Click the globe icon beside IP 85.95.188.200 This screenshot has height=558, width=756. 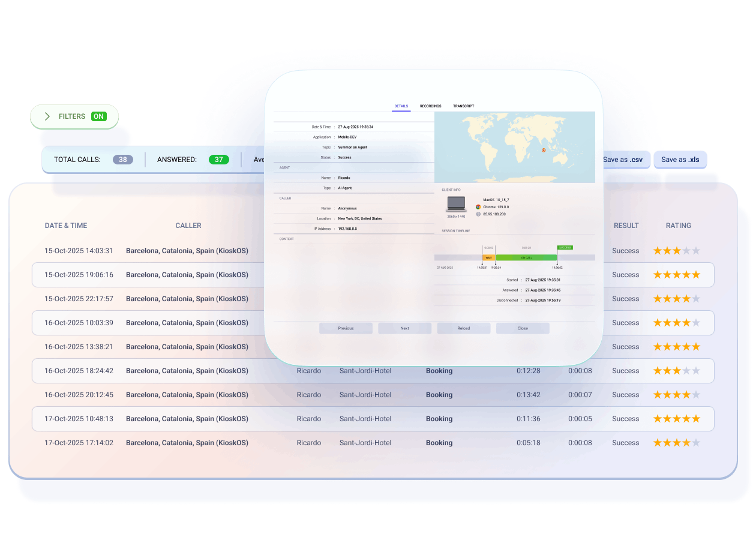click(x=478, y=214)
